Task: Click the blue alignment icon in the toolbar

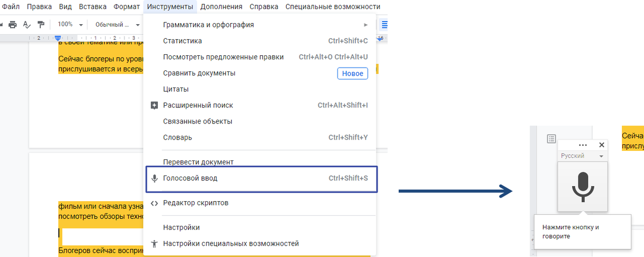Action: point(384,24)
